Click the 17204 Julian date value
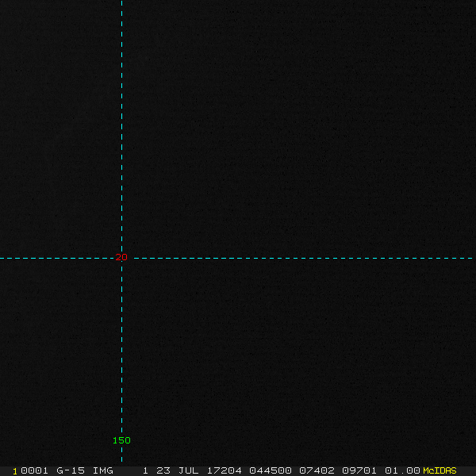The image size is (476, 476). [224, 470]
